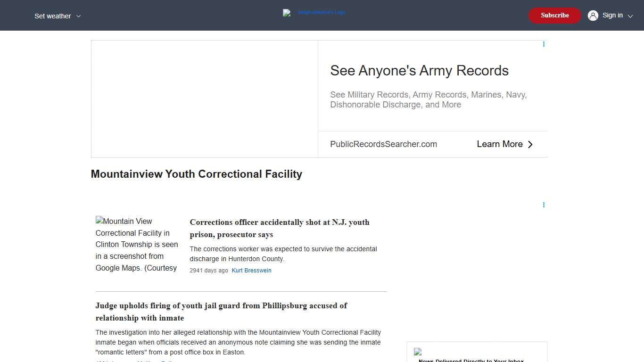
Task: Collapse the weather selector chevron
Action: pos(78,16)
